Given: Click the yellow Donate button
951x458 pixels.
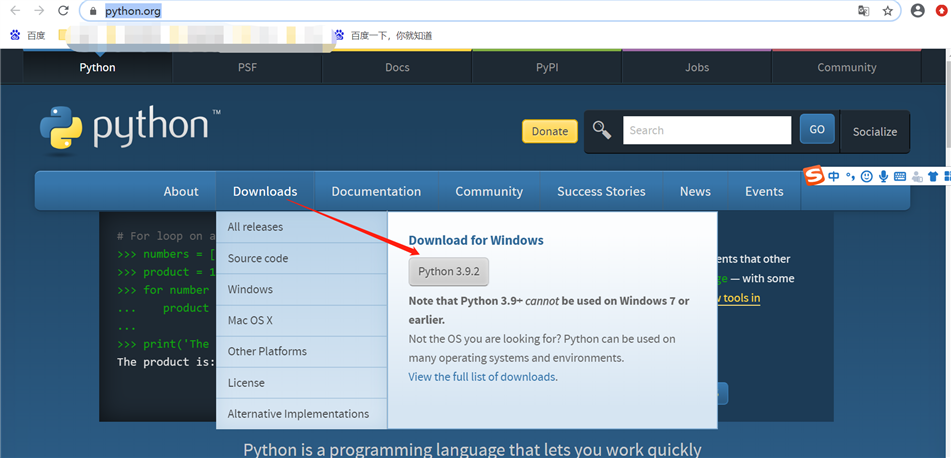Looking at the screenshot, I should click(549, 131).
